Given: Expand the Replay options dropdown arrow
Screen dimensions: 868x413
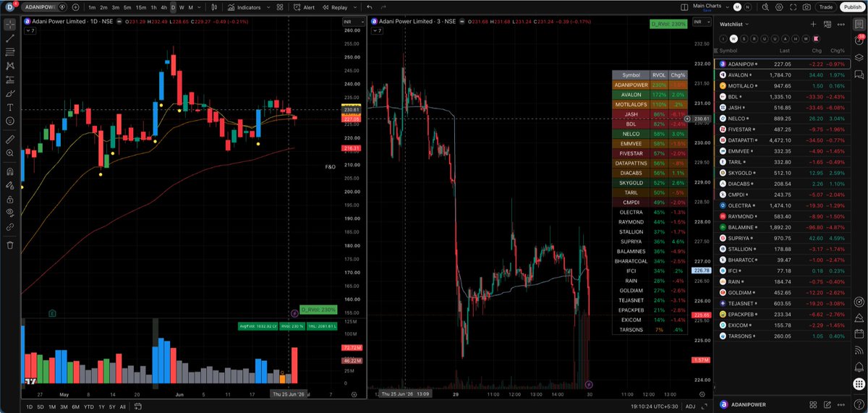Looking at the screenshot, I should (357, 7).
